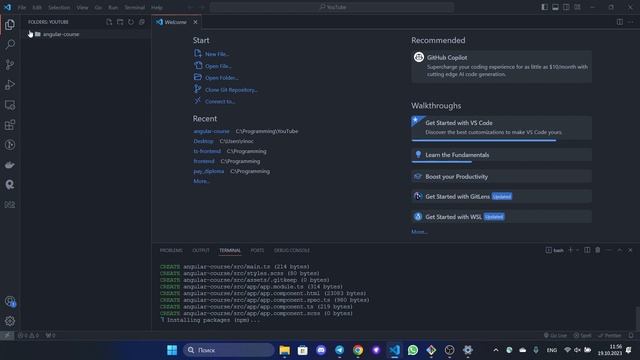Toggle the bottom panel layout button
The height and width of the screenshot is (360, 640).
[556, 7]
